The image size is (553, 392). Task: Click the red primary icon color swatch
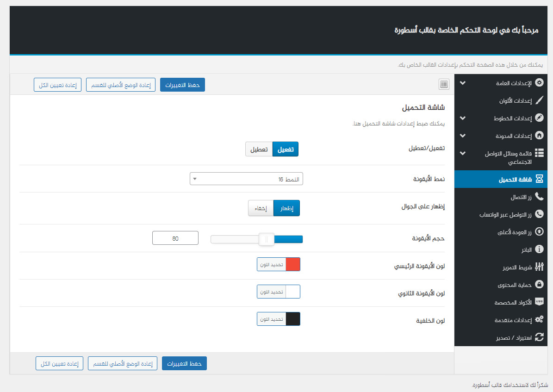pos(293,264)
